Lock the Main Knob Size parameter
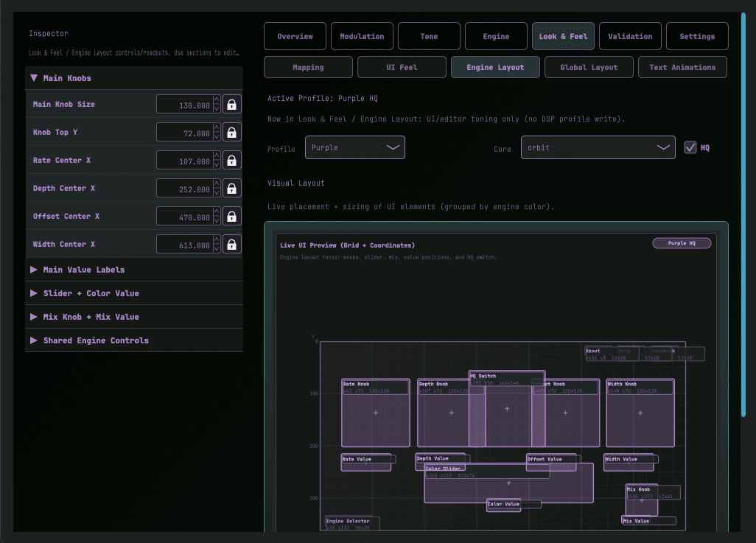Image resolution: width=756 pixels, height=543 pixels. (231, 104)
